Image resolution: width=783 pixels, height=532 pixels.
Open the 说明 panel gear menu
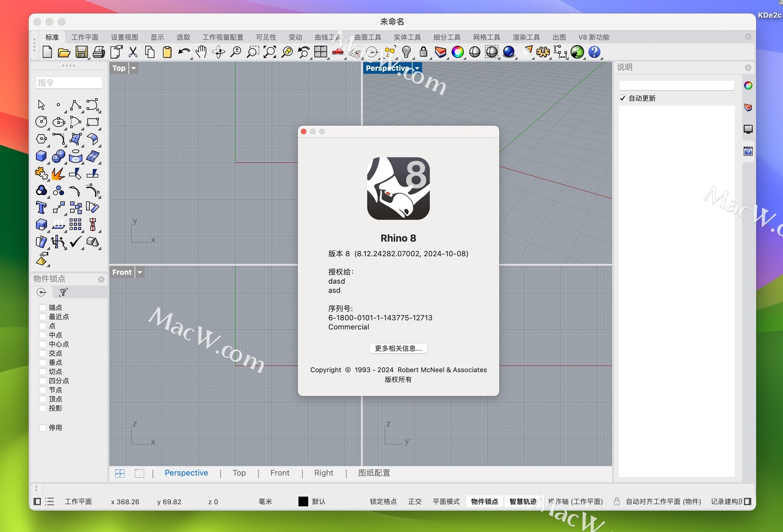(748, 68)
